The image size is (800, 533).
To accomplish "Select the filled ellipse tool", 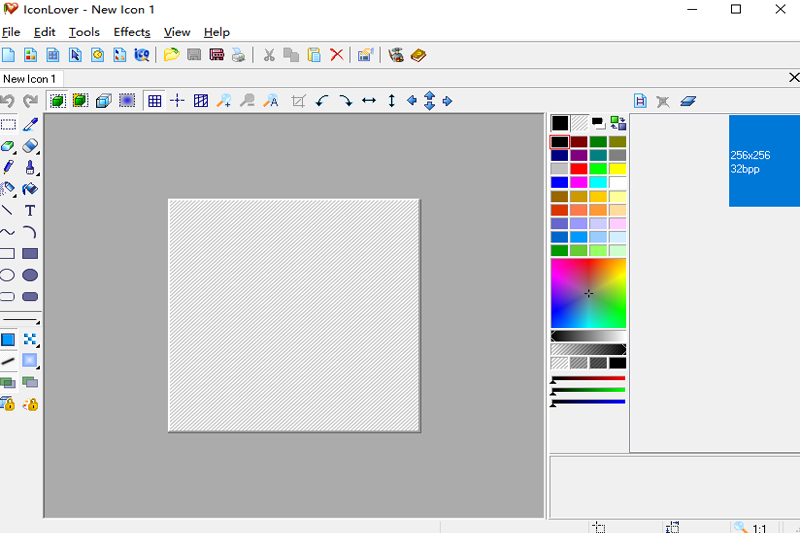I will [x=30, y=275].
